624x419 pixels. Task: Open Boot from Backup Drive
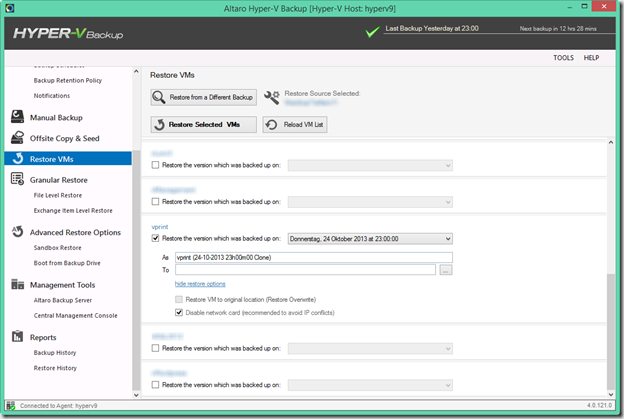tap(67, 263)
